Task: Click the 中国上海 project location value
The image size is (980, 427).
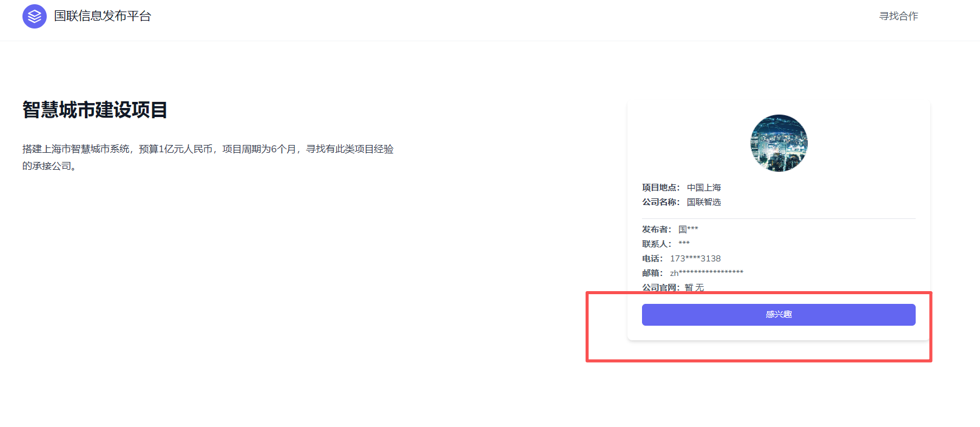Action: click(704, 188)
